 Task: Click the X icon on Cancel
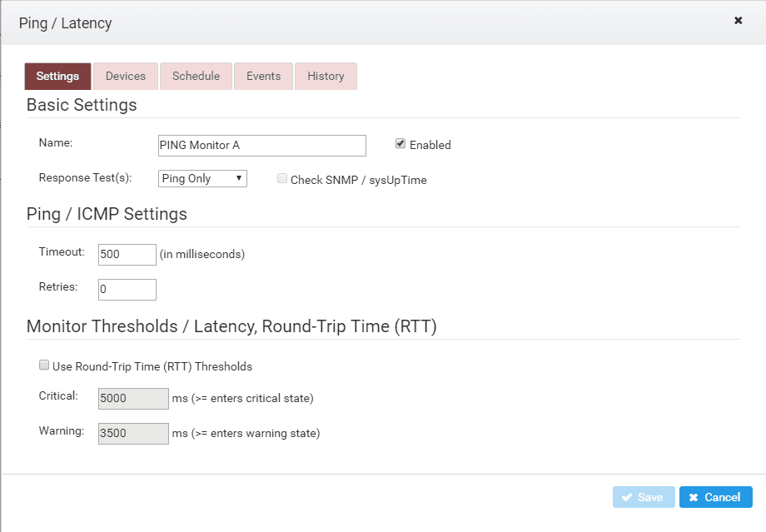[694, 497]
